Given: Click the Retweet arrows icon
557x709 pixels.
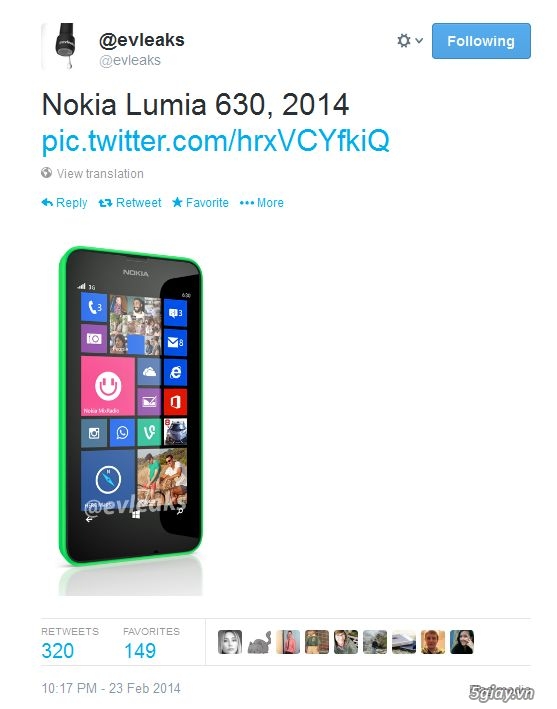Looking at the screenshot, I should 105,203.
